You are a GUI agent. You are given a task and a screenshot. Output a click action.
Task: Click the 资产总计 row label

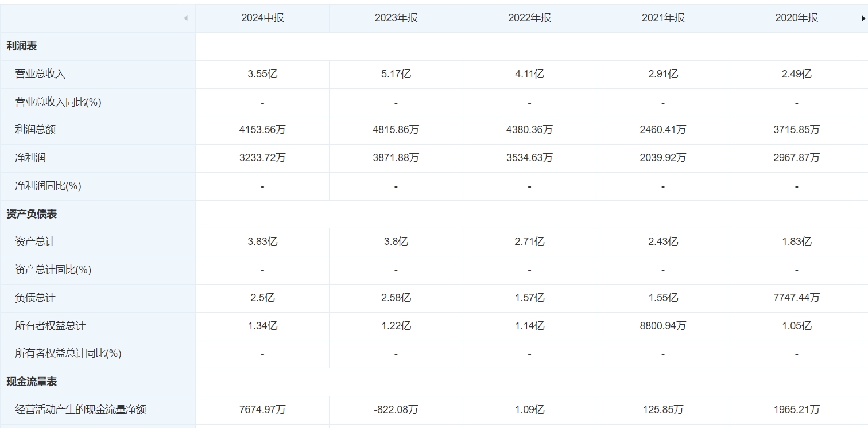point(35,242)
